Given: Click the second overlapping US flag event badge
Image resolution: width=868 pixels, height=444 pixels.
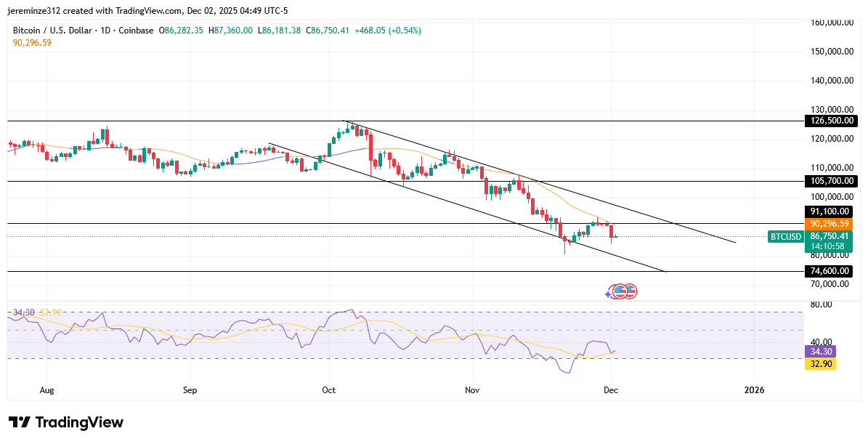Looking at the screenshot, I should (x=630, y=291).
